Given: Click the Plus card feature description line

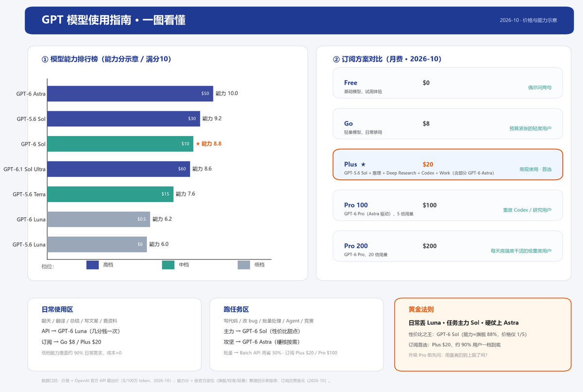Looking at the screenshot, I should [x=419, y=173].
